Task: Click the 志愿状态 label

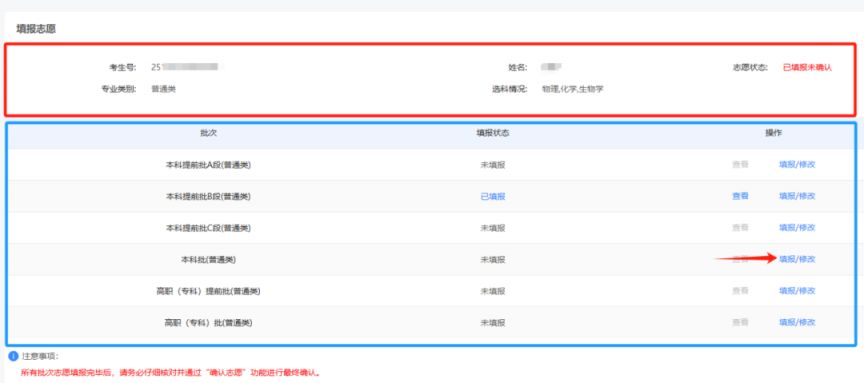Action: click(750, 68)
